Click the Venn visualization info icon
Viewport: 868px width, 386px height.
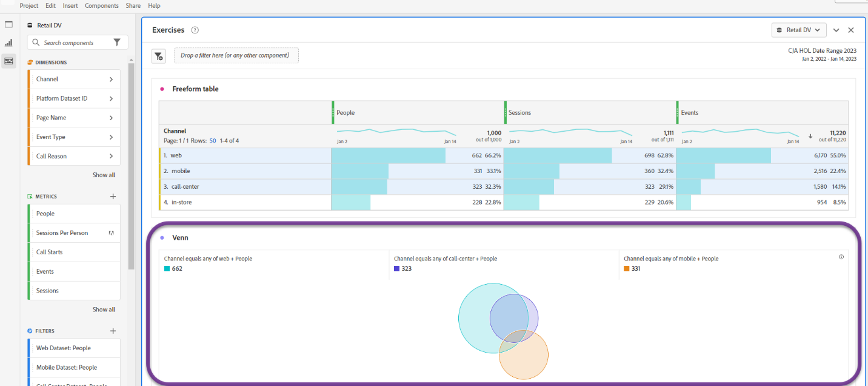pos(841,257)
